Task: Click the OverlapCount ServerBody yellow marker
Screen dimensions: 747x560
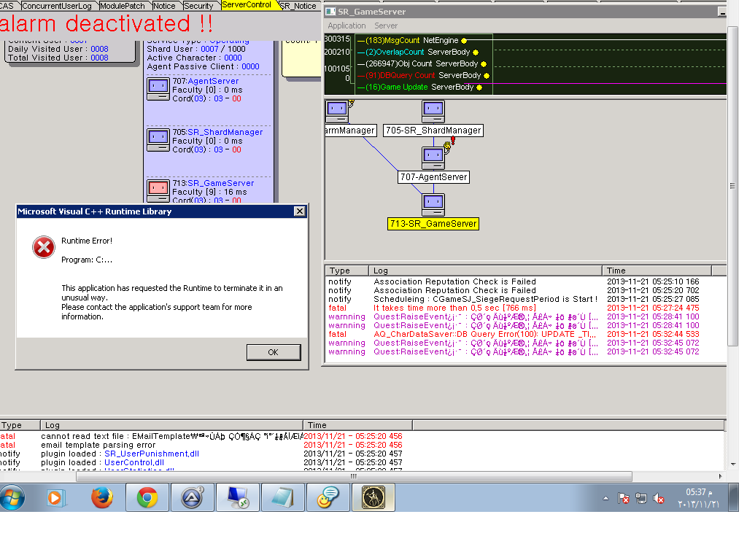Action: [x=476, y=52]
